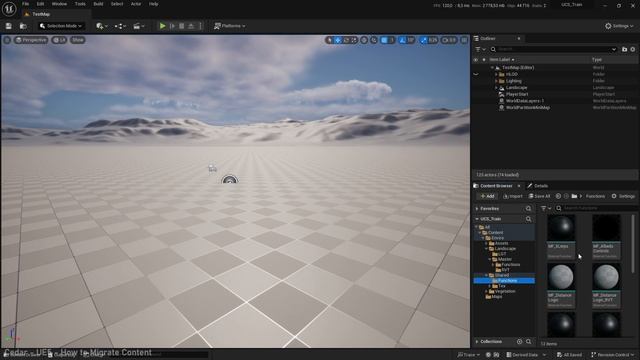Open the Selection Mode dropdown
Screen dimensions: 640x360
62,26
